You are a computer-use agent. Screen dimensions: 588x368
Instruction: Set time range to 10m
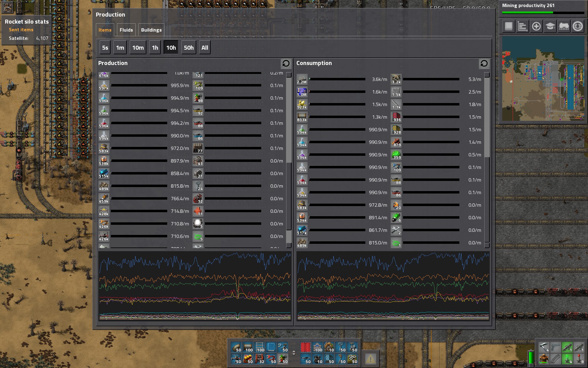coord(138,48)
